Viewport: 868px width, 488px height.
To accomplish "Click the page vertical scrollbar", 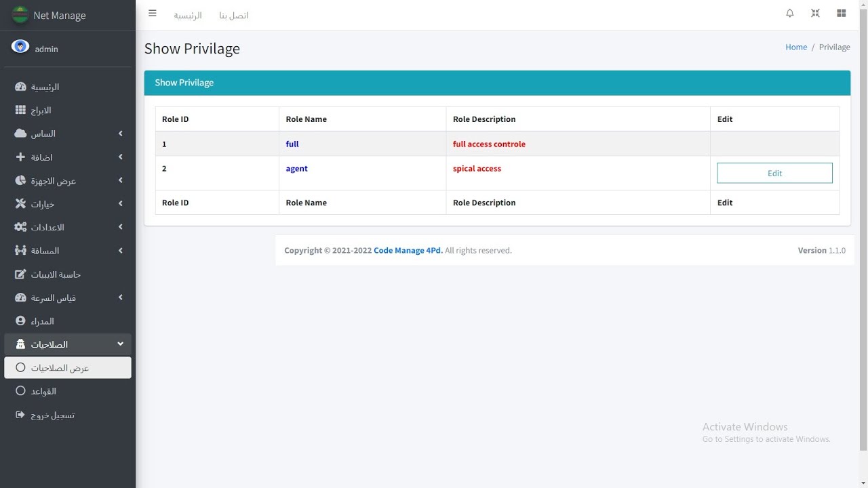I will coord(863,229).
